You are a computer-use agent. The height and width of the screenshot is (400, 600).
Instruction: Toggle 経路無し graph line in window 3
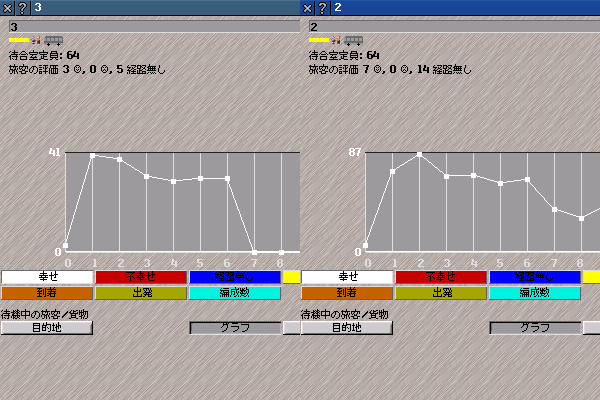coord(235,277)
